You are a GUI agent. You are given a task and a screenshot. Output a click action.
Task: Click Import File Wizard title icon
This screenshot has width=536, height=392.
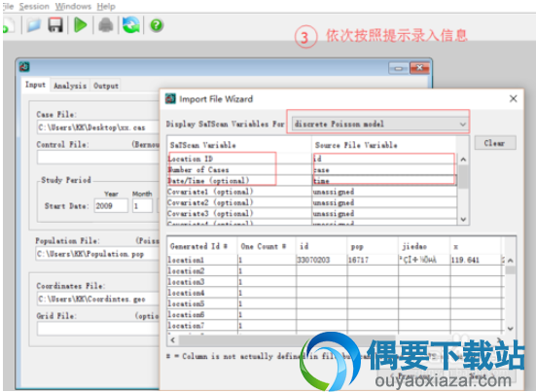pos(170,99)
